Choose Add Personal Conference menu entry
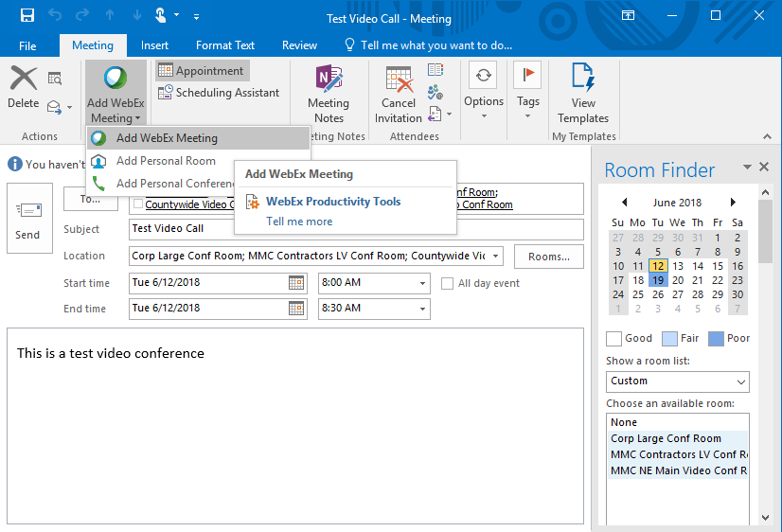 point(161,184)
